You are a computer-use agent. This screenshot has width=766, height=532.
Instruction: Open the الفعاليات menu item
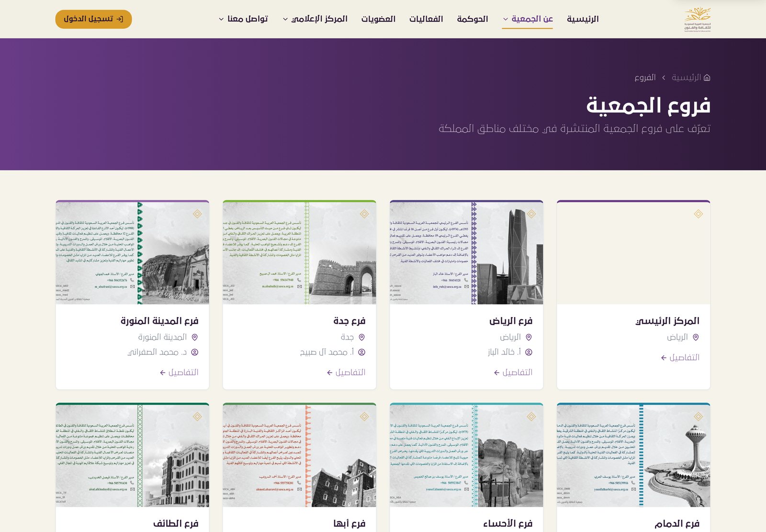[426, 19]
